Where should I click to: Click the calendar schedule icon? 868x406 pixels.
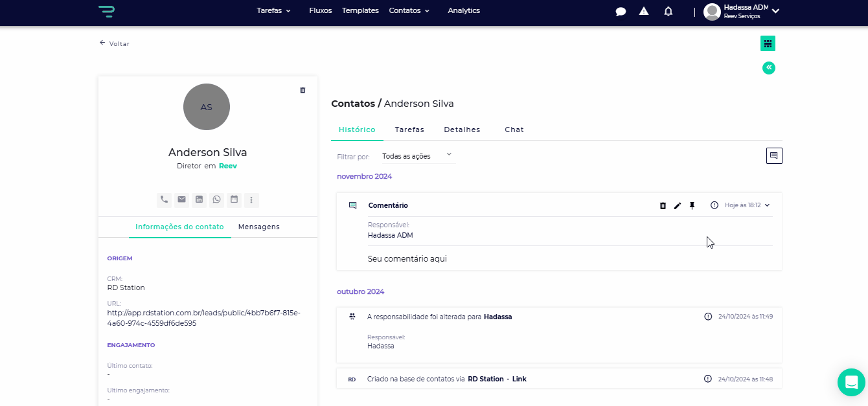tap(234, 199)
